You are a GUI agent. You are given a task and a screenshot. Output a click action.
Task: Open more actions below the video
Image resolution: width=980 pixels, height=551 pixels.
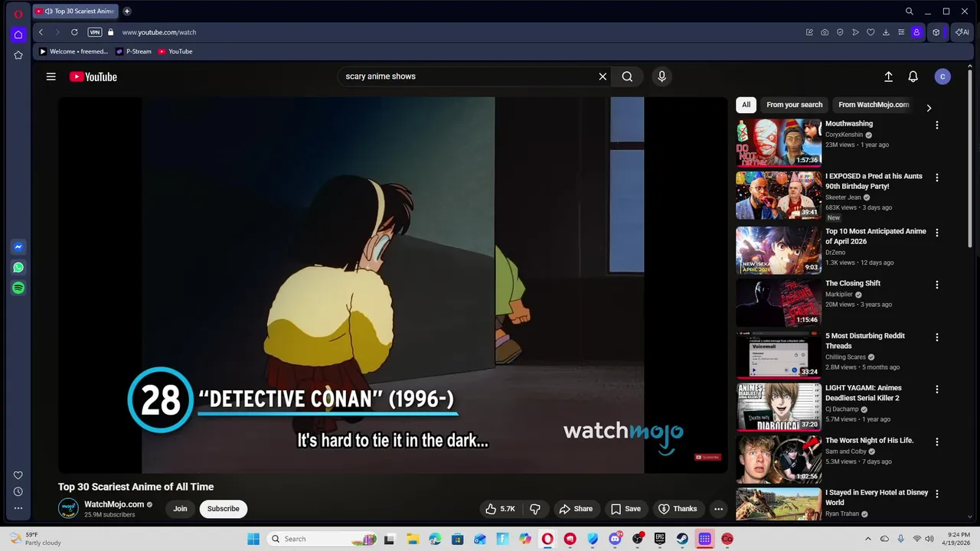tap(718, 509)
